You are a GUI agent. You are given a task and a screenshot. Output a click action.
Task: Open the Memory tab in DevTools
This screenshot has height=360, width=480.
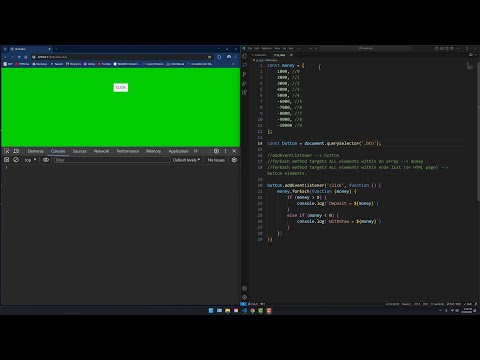tap(153, 151)
